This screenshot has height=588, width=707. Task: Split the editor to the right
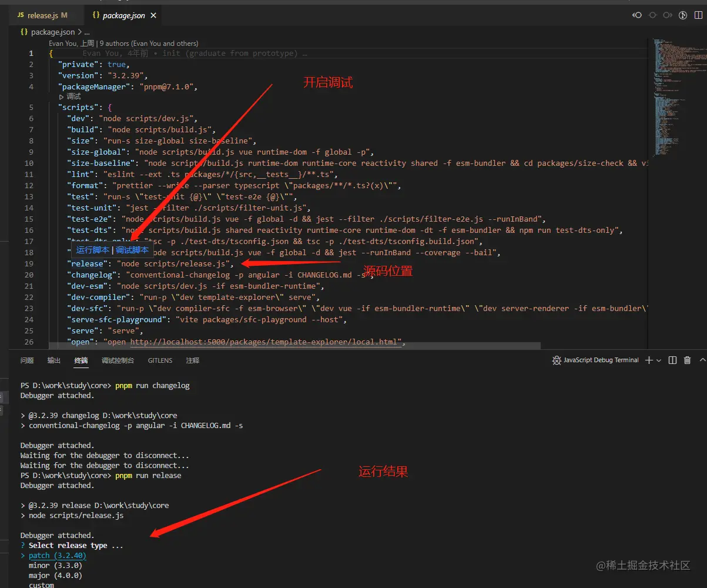[x=698, y=15]
